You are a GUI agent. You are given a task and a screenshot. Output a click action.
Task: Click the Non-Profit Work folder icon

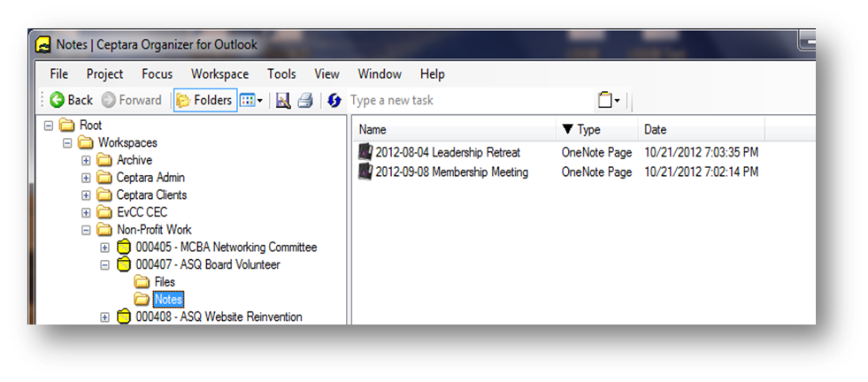[104, 230]
